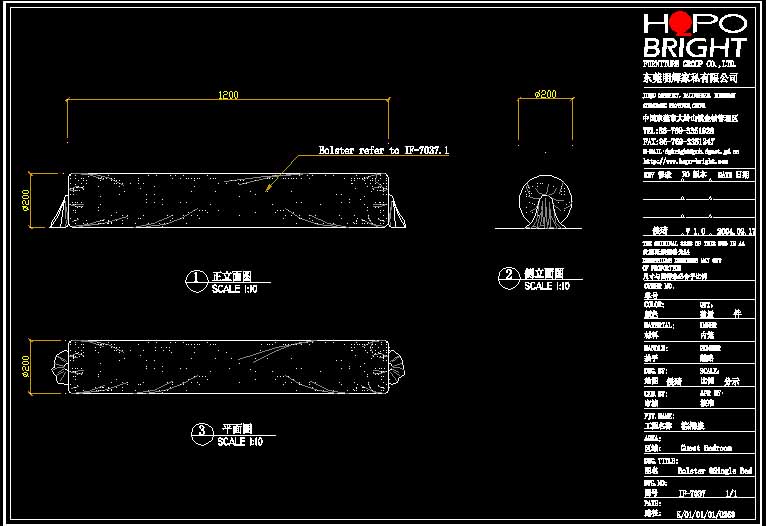The height and width of the screenshot is (526, 766).
Task: Click the 'Guest Bedroom' area value
Action: [706, 448]
